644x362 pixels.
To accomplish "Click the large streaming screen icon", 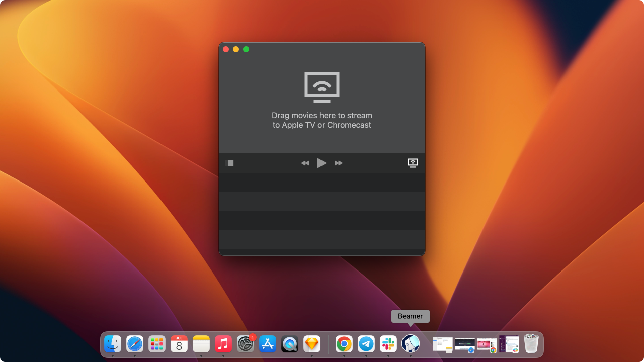I will (x=322, y=87).
